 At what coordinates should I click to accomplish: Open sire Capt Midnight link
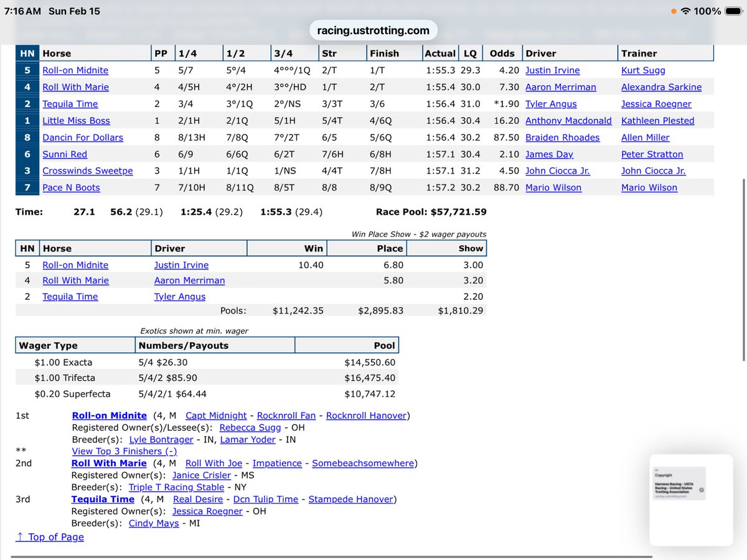(x=216, y=416)
